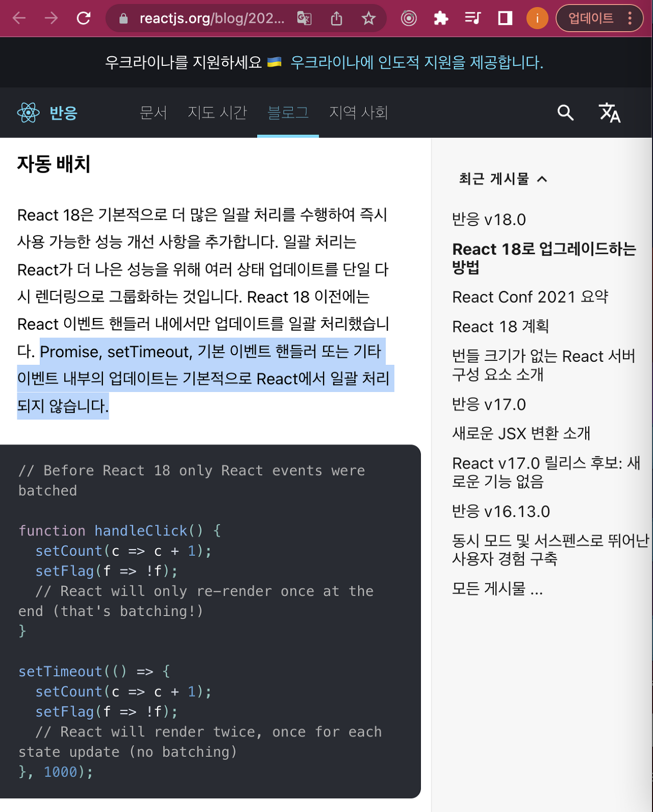
Task: Open 동시 모드 및 서스펜스 post link
Action: click(550, 550)
